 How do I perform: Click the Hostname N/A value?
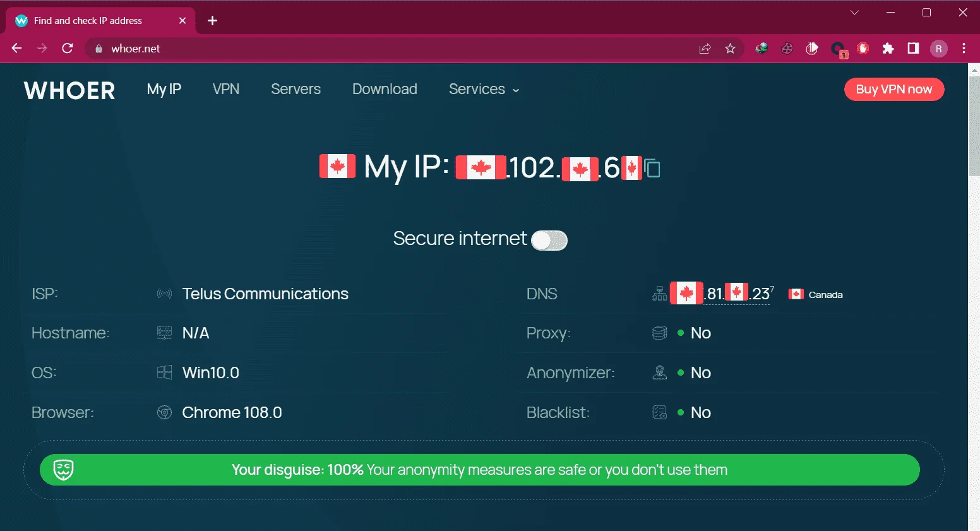pyautogui.click(x=196, y=333)
